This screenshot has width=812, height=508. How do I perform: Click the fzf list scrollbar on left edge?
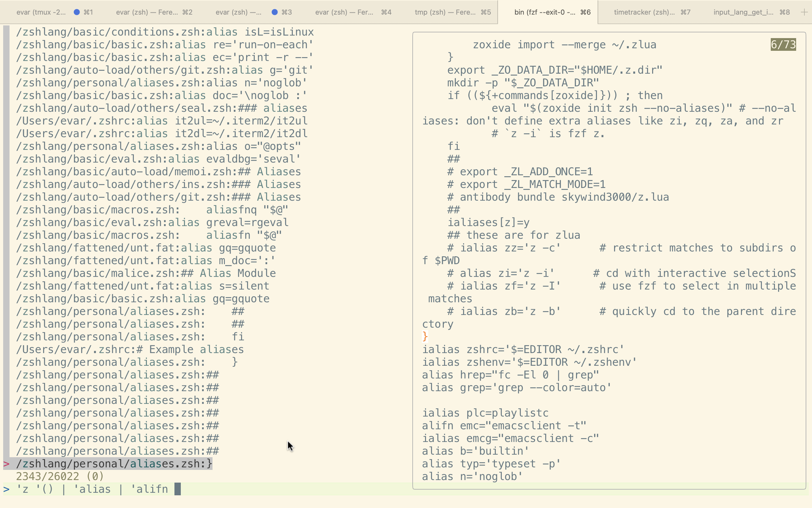pyautogui.click(x=6, y=242)
